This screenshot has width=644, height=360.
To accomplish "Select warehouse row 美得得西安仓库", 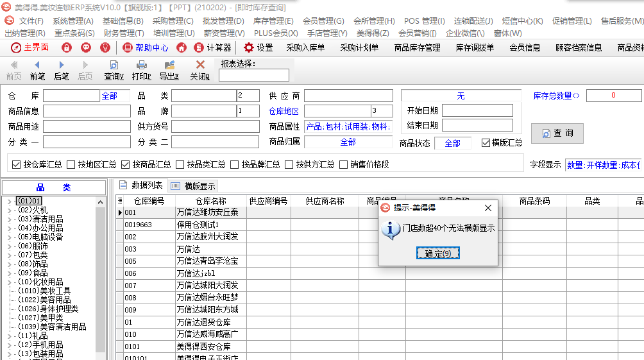I will pos(204,347).
